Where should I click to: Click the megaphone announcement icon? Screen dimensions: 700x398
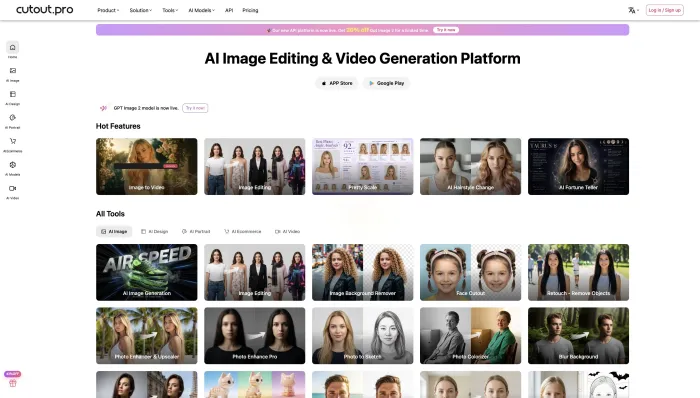[x=103, y=108]
